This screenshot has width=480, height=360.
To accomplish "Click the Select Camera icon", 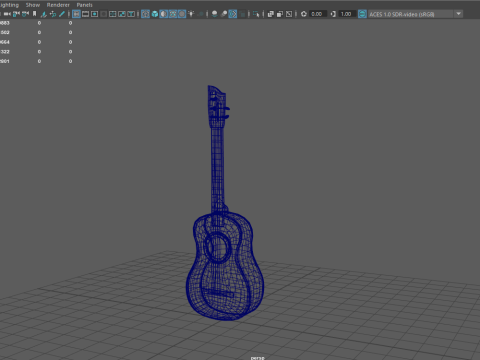I will 7,14.
